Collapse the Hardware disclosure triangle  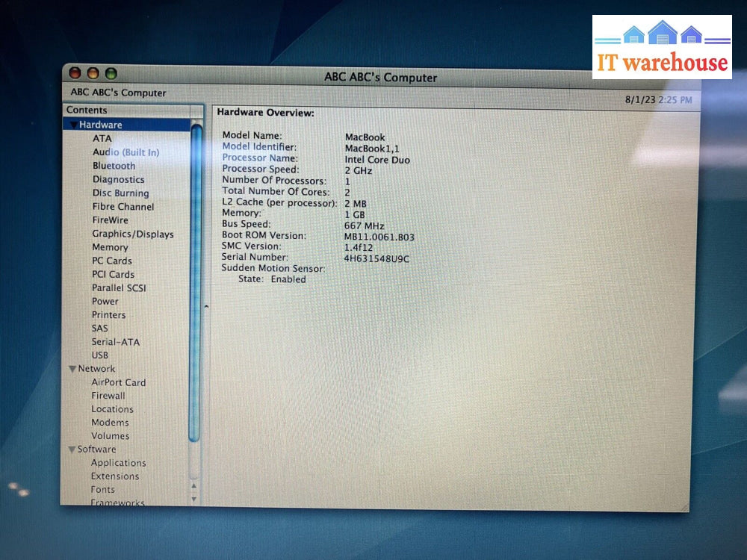[74, 125]
